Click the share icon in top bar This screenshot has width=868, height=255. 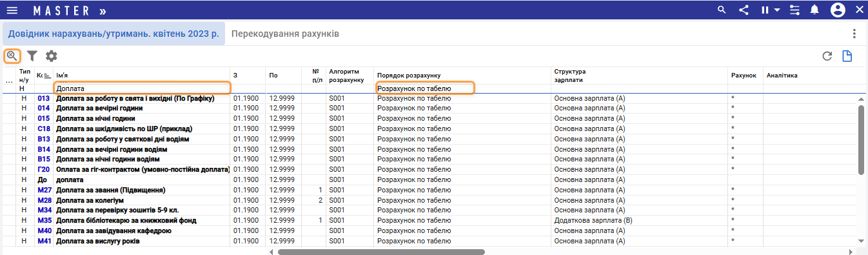point(744,10)
